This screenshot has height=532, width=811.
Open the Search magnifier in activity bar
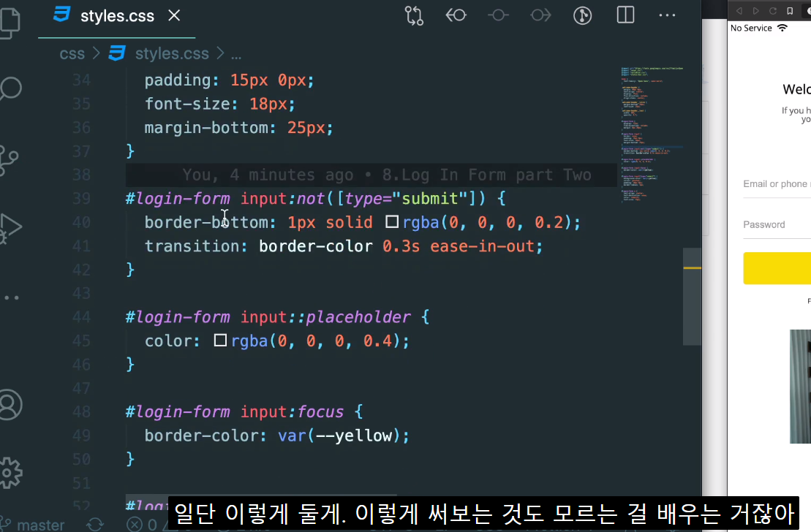tap(10, 89)
